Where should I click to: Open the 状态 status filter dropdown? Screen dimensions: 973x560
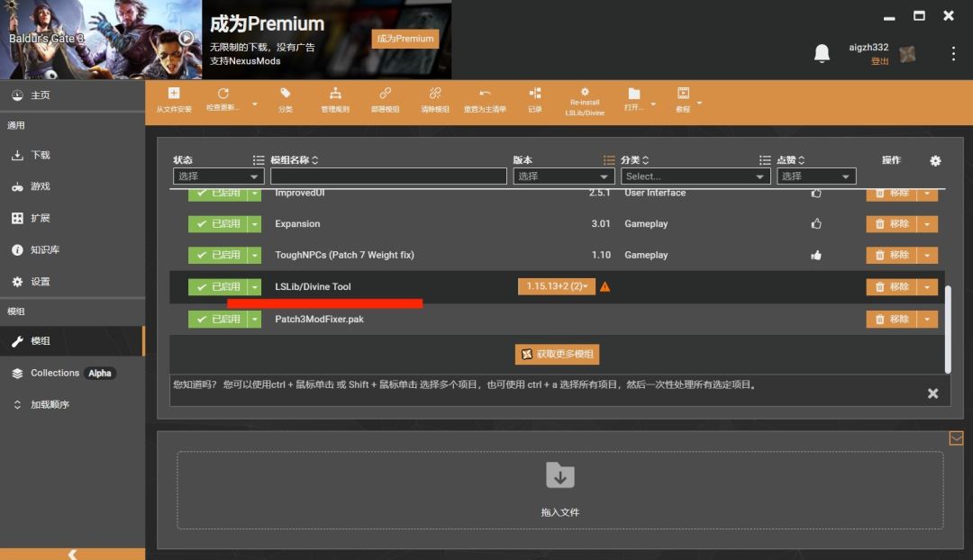[218, 176]
